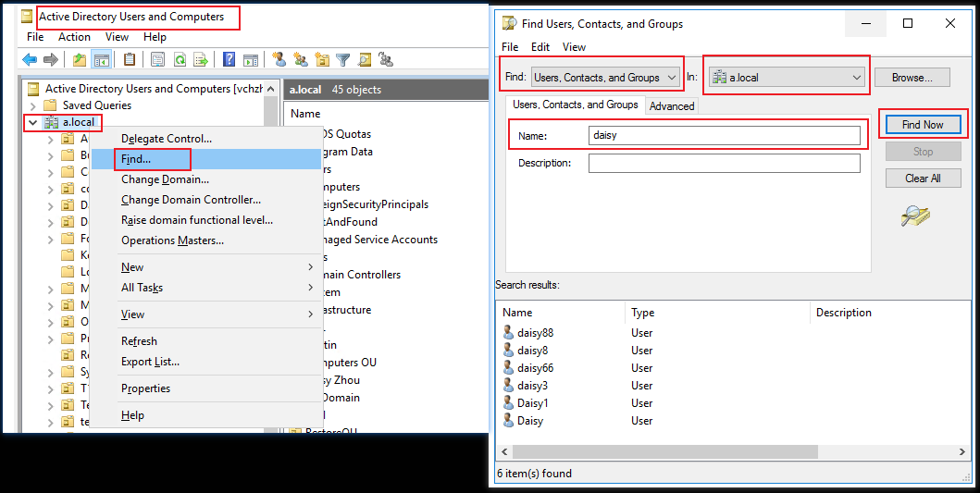The height and width of the screenshot is (493, 980).
Task: Open Properties via the toolbar sheet icon
Action: coord(157,59)
